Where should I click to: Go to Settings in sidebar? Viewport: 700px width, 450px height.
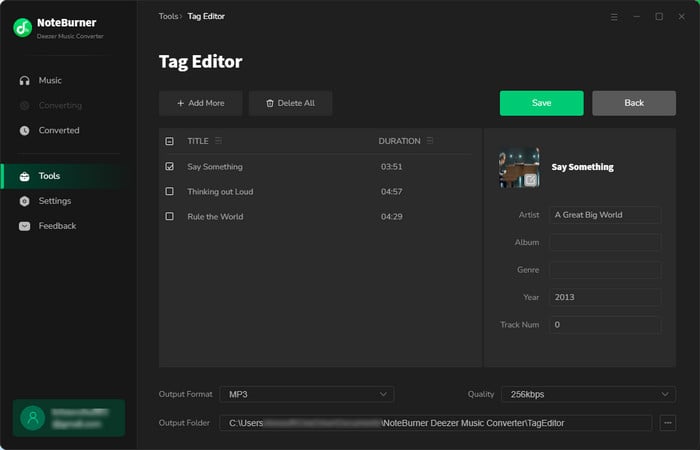click(x=54, y=201)
